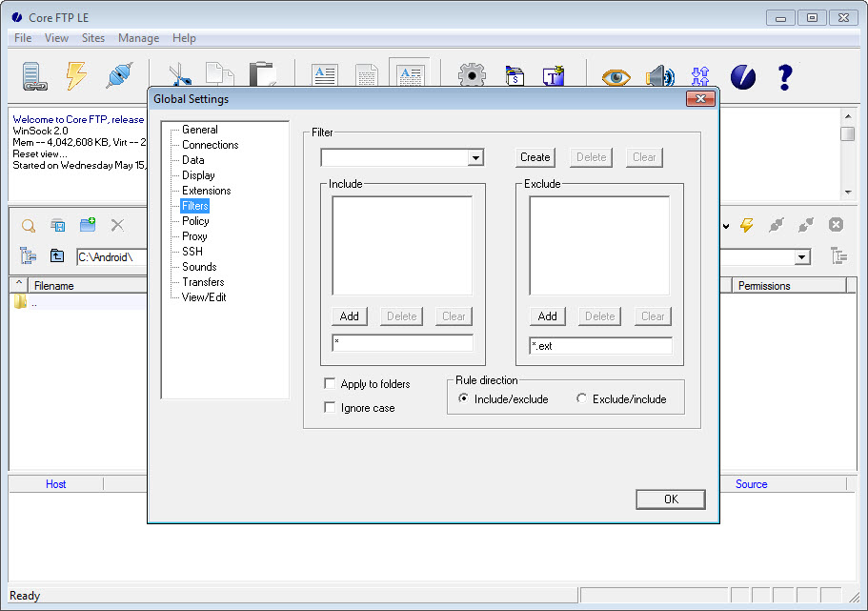Click the blue transfer arrows icon
This screenshot has height=611, width=868.
click(700, 76)
